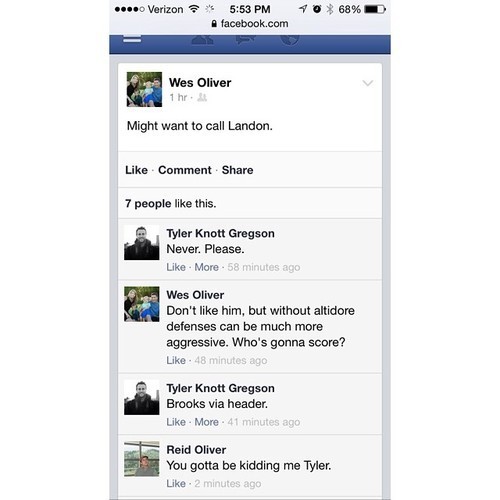
Task: Open the notifications globe icon
Action: (x=289, y=40)
